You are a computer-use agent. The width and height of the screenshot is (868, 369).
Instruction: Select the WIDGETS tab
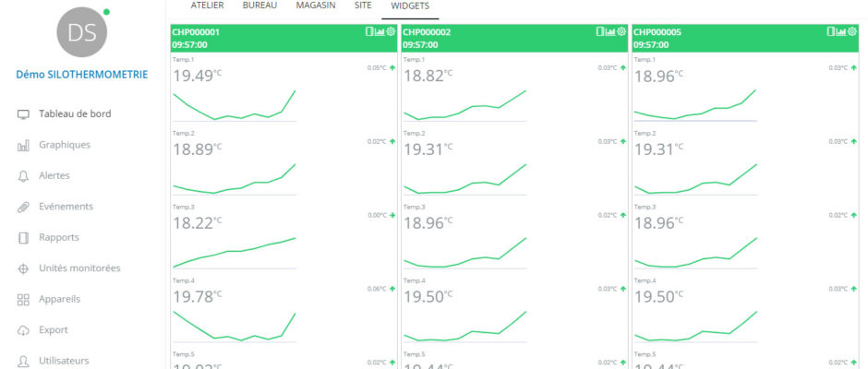click(410, 6)
